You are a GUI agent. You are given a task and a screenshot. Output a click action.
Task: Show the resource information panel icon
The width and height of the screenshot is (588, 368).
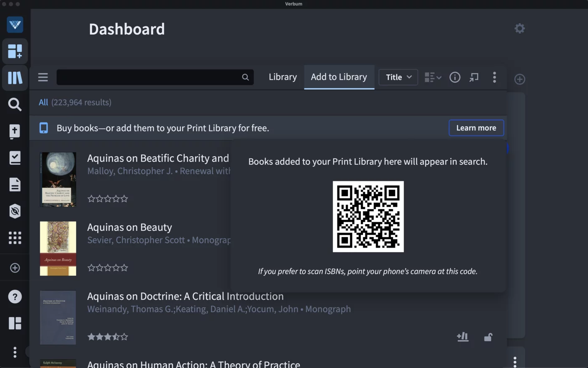coord(455,77)
